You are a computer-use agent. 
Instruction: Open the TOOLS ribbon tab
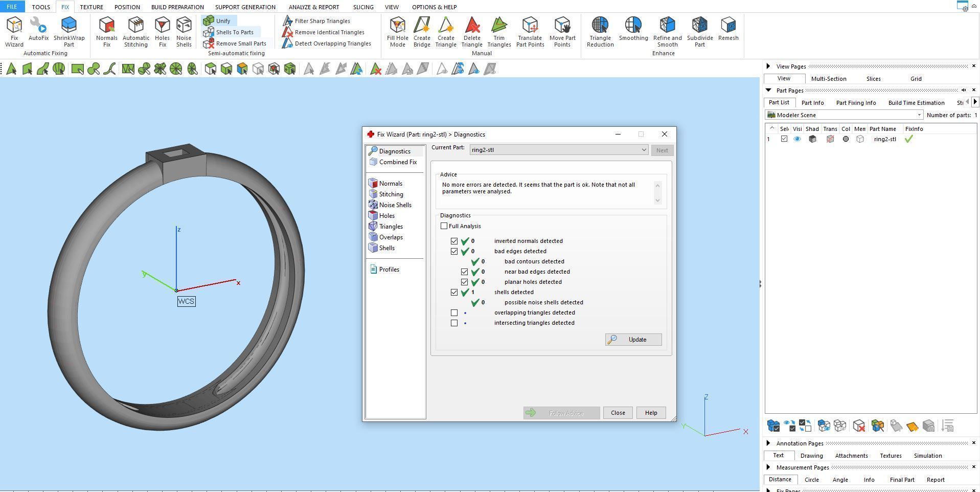pyautogui.click(x=41, y=7)
